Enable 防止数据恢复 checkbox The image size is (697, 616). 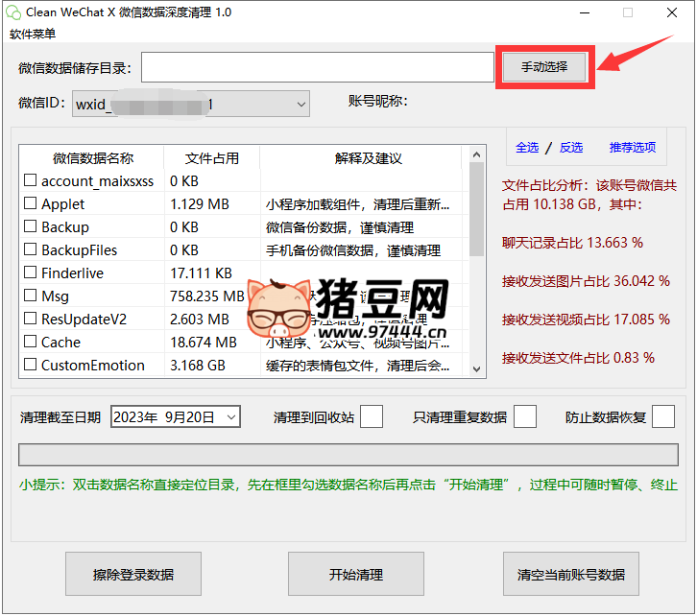coord(663,416)
